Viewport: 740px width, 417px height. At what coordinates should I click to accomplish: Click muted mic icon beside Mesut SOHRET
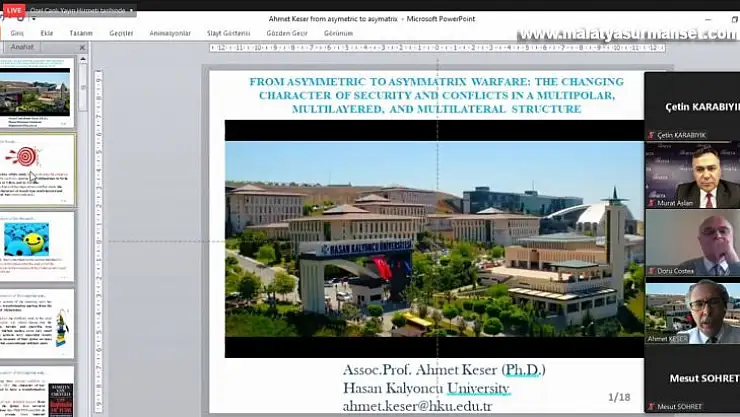click(652, 407)
